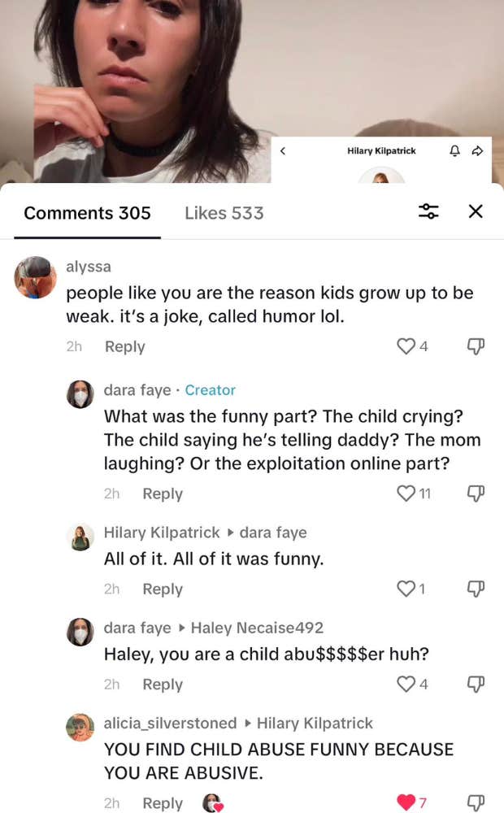504x813 pixels.
Task: Like Hilary Kilpatrick's 'All of it' comment
Action: pos(406,588)
